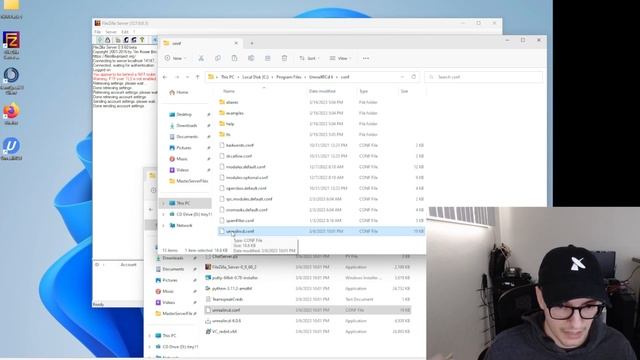This screenshot has width=640, height=360.
Task: Select modules.optional.conf file
Action: click(x=247, y=178)
